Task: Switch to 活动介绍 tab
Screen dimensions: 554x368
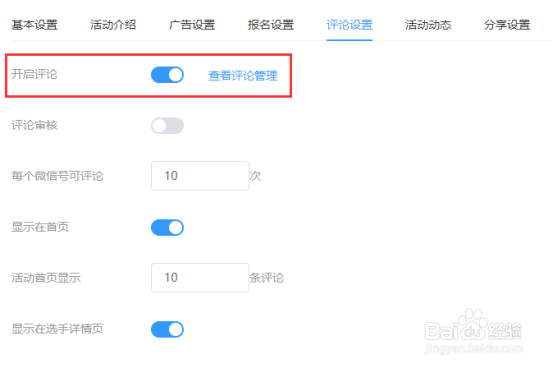Action: coord(113,25)
